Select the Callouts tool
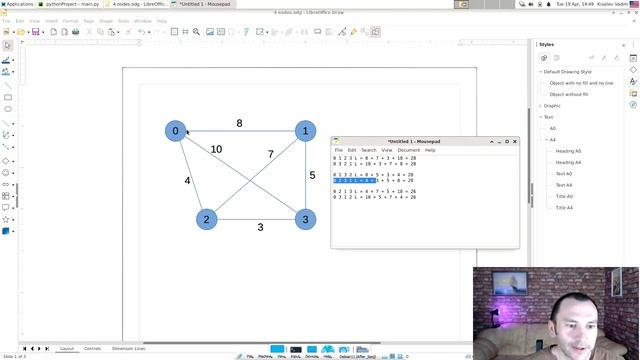The image size is (640, 360). pos(6,208)
